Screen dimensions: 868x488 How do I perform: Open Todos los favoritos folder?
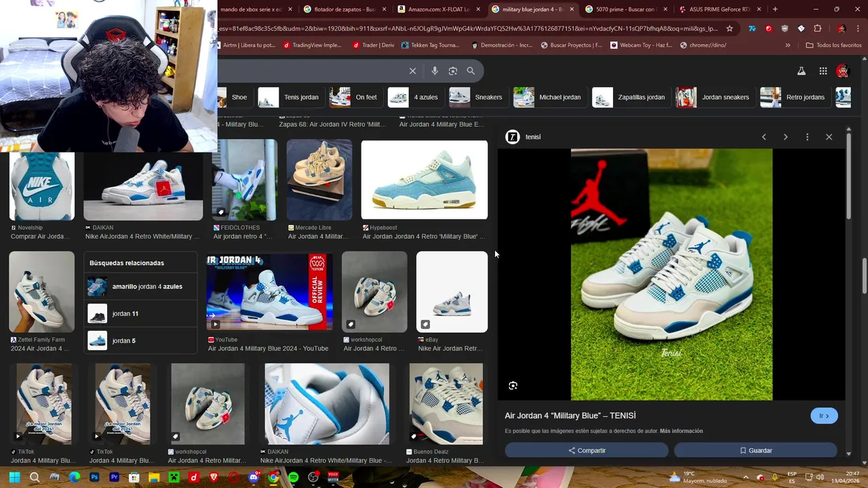pyautogui.click(x=834, y=45)
